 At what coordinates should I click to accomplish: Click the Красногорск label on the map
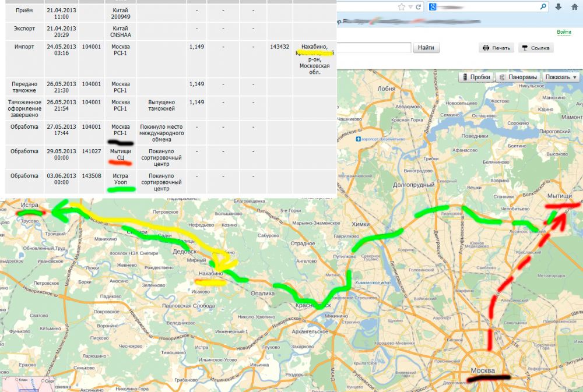tap(313, 305)
